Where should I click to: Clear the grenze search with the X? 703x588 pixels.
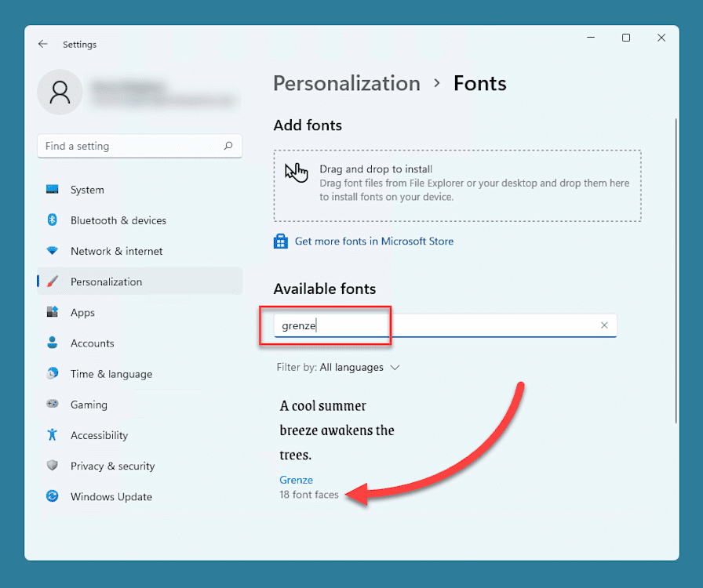click(x=604, y=325)
